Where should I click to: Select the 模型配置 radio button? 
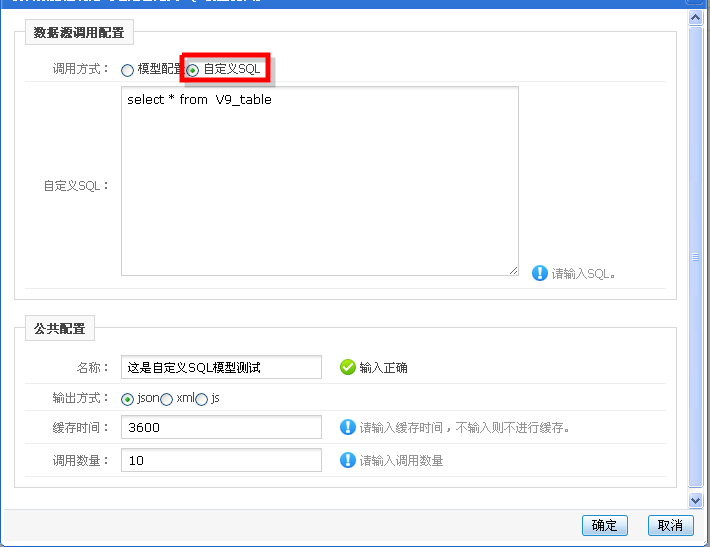127,70
